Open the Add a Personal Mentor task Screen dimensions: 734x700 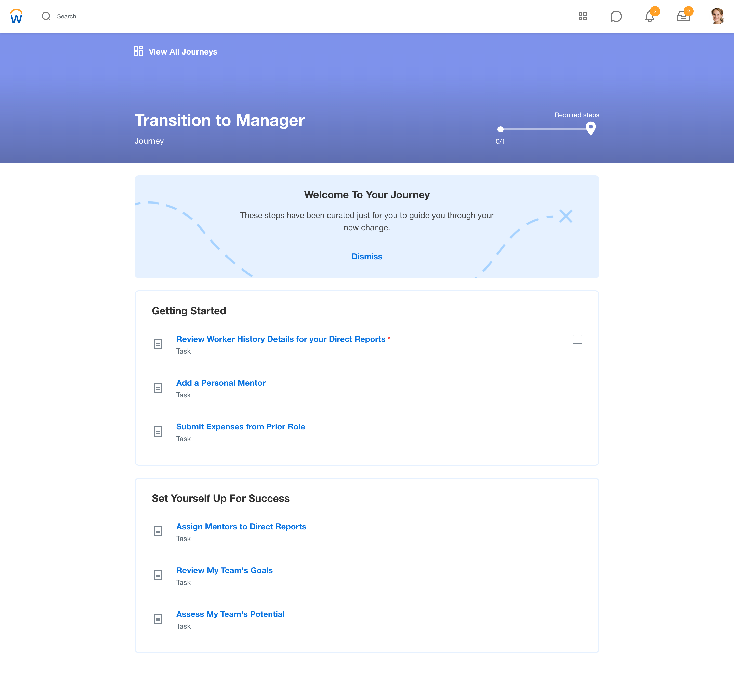click(221, 383)
